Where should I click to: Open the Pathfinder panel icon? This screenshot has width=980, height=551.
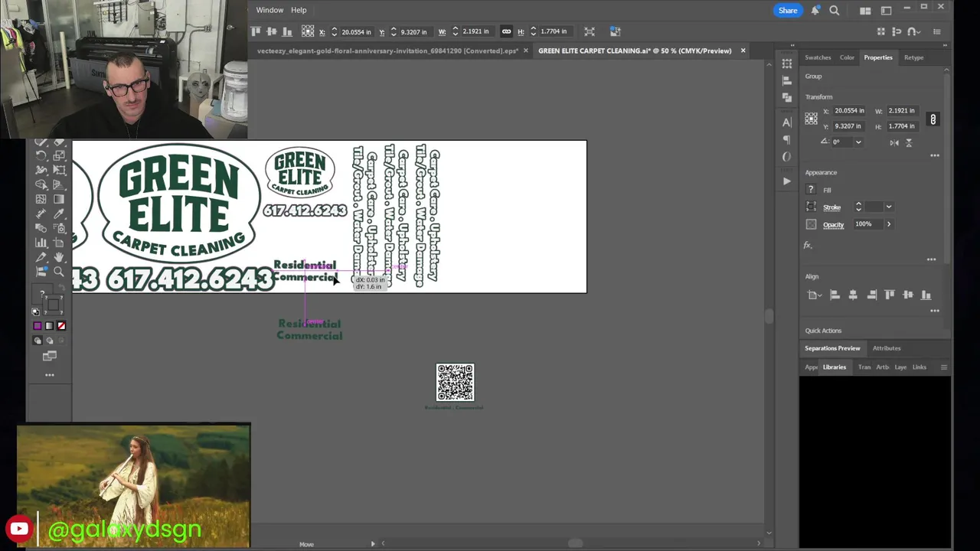(786, 97)
